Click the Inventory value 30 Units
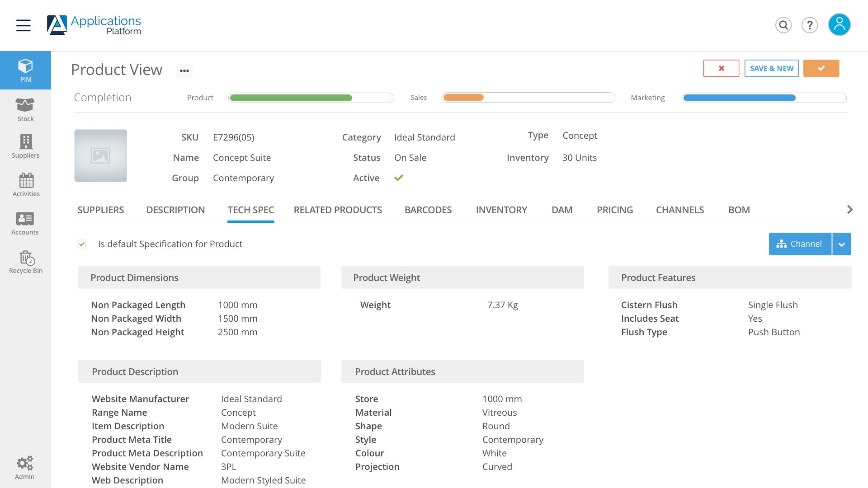 pos(580,158)
